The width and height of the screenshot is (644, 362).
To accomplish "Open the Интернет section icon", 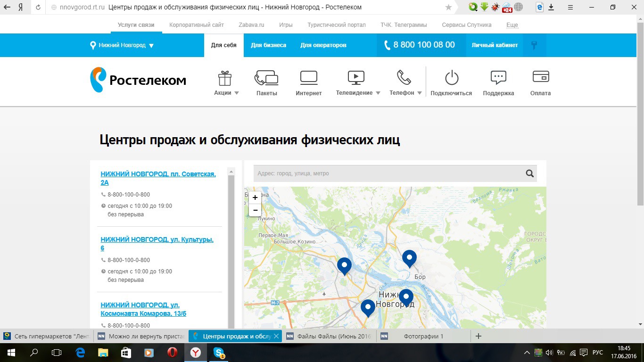I will pyautogui.click(x=309, y=78).
